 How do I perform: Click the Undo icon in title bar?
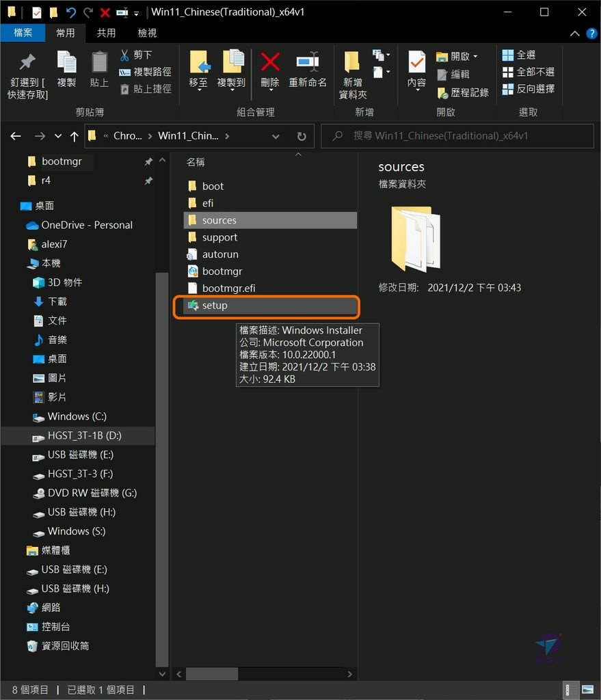(x=70, y=12)
